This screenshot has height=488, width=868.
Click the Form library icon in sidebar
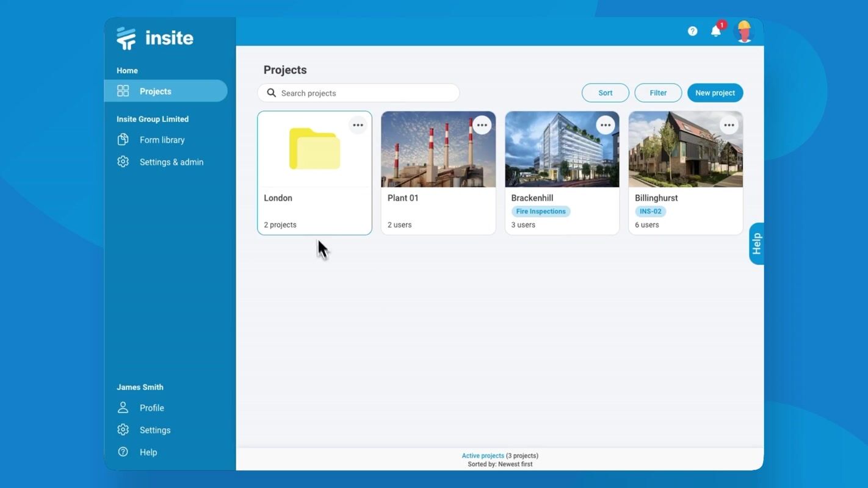123,140
